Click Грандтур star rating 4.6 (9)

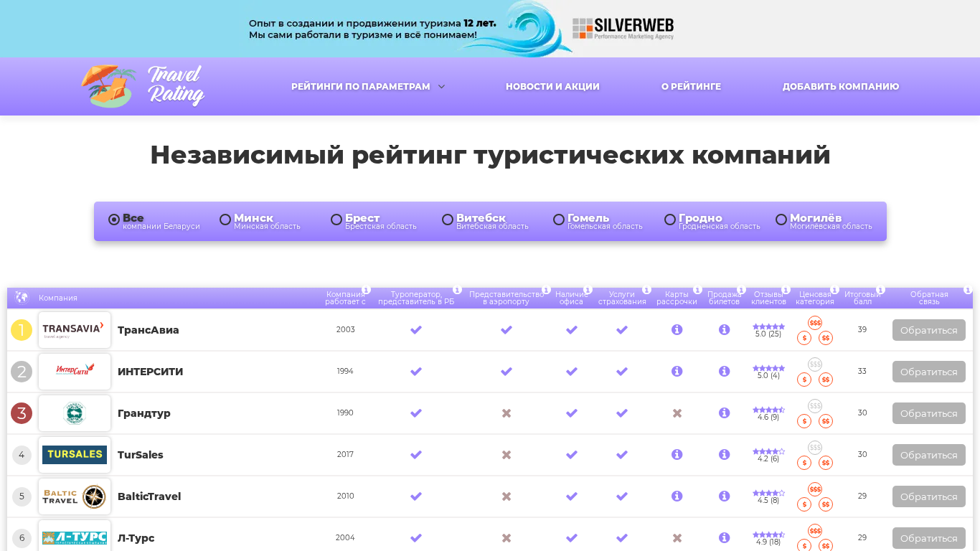768,413
